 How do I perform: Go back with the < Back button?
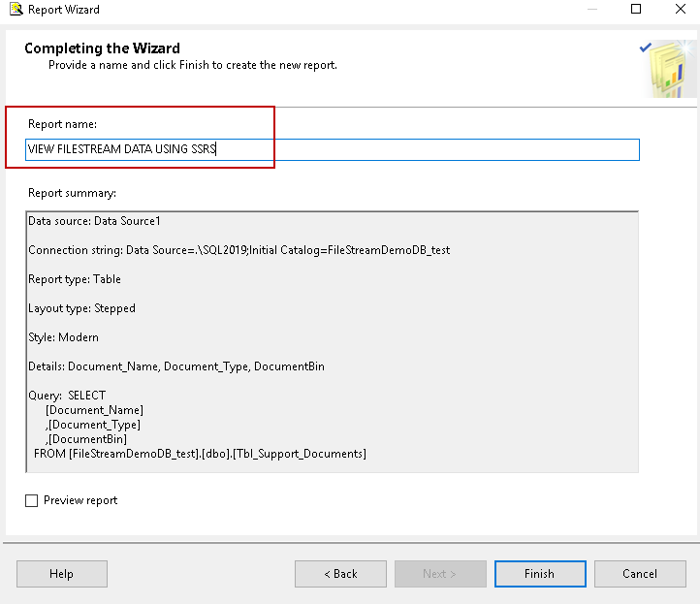click(340, 574)
